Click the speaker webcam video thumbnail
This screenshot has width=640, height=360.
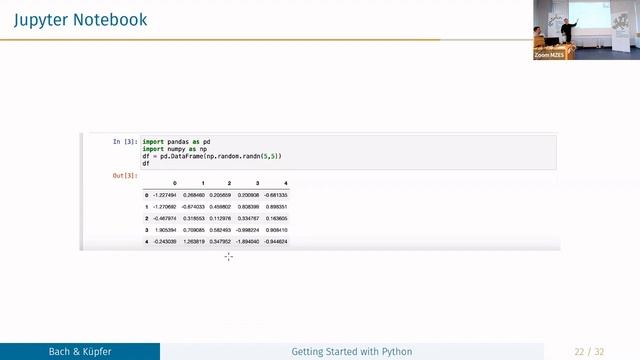click(x=586, y=30)
